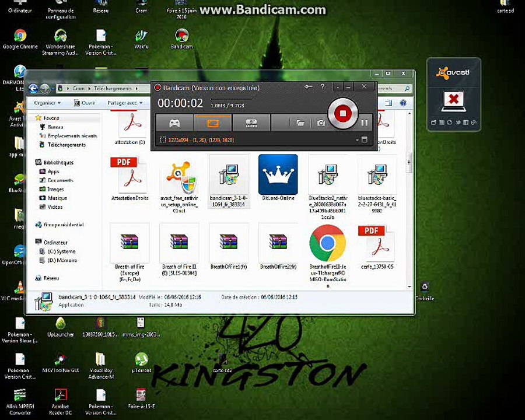Screen dimensions: 525x420
Task: Stop recording with Bandicam's red record button
Action: (342, 113)
